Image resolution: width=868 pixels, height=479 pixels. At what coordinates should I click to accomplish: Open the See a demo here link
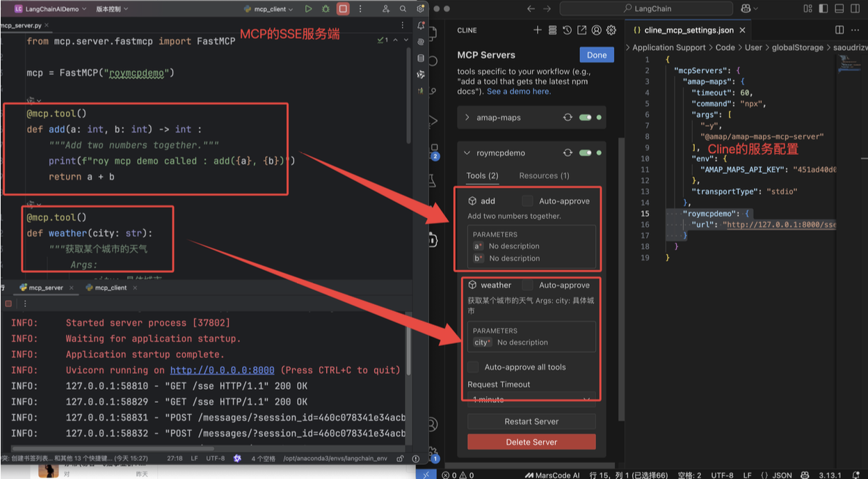[518, 91]
